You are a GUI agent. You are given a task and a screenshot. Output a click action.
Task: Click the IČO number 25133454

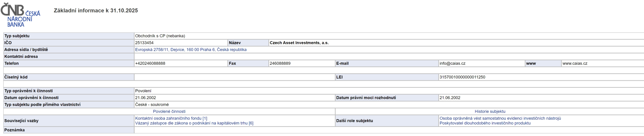[x=144, y=43]
